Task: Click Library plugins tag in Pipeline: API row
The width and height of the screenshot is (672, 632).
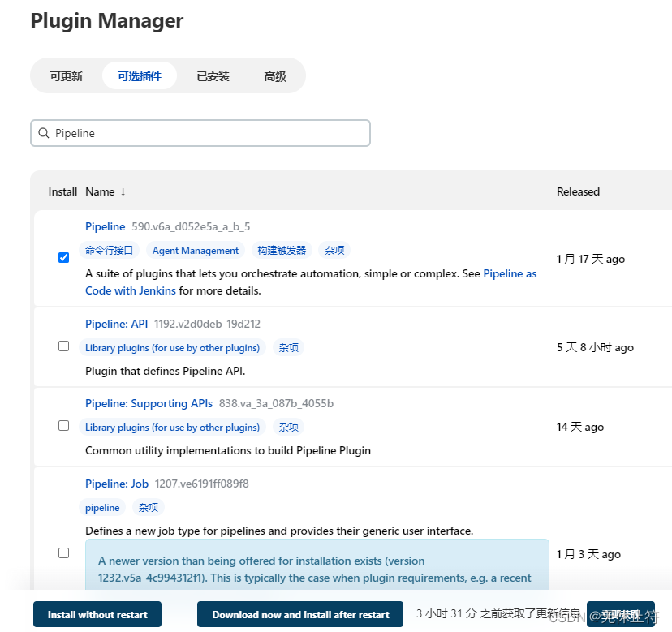Action: coord(172,347)
